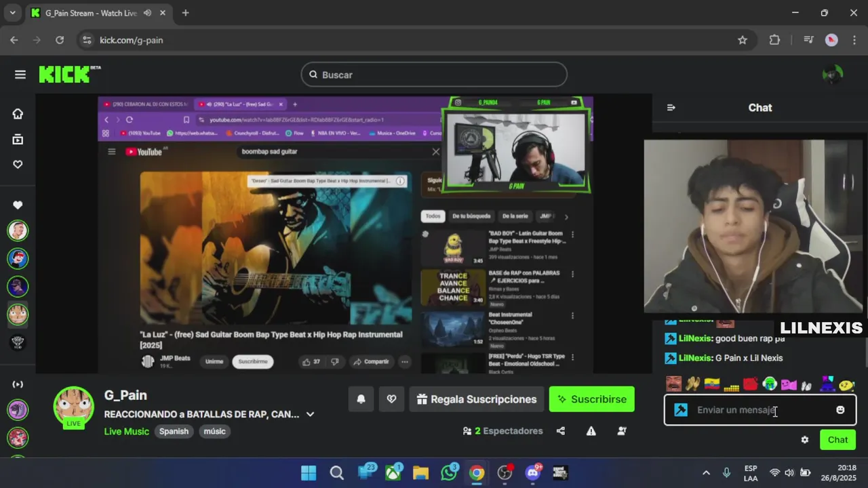The image size is (868, 488).
Task: Open the profile avatar menu
Action: (x=832, y=75)
